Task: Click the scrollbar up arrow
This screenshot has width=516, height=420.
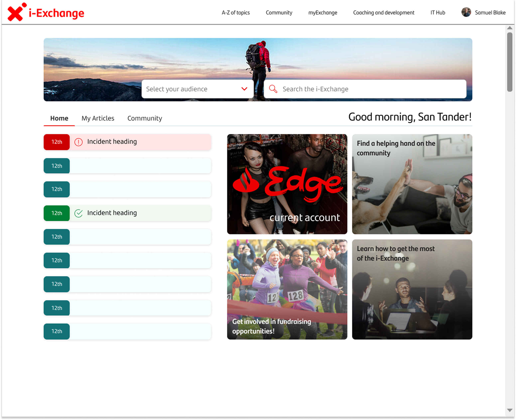Action: coord(510,28)
